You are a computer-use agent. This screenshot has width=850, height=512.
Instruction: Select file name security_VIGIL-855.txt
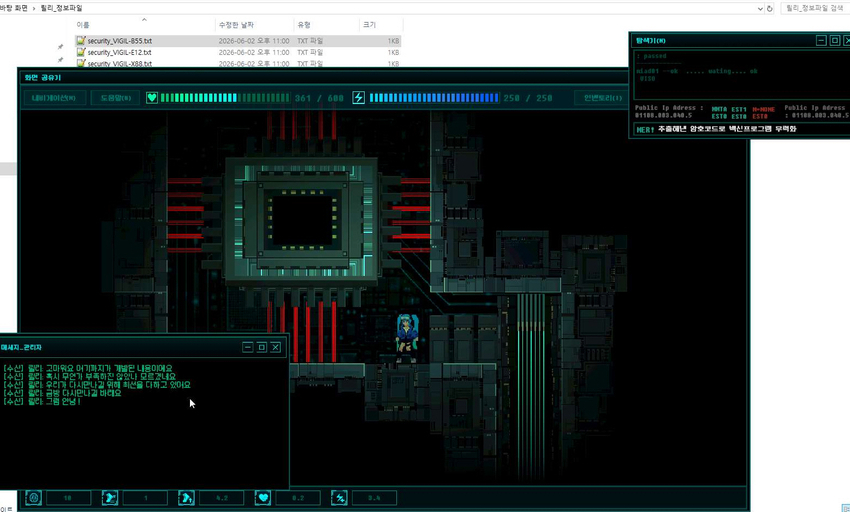click(x=120, y=41)
